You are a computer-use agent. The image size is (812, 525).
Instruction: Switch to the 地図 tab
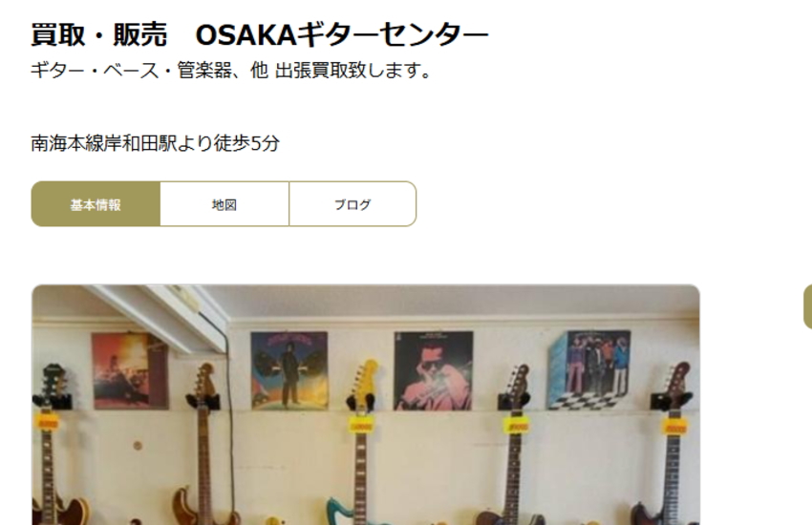coord(224,203)
